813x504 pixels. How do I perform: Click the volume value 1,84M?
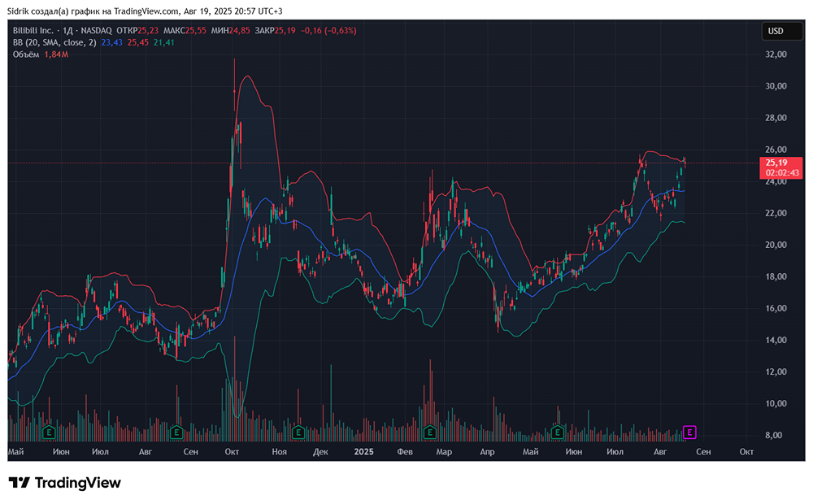(x=57, y=54)
